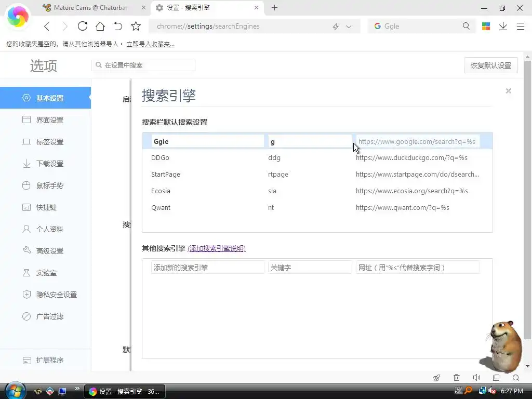
Task: Click the qwant.com URL text
Action: click(x=403, y=208)
